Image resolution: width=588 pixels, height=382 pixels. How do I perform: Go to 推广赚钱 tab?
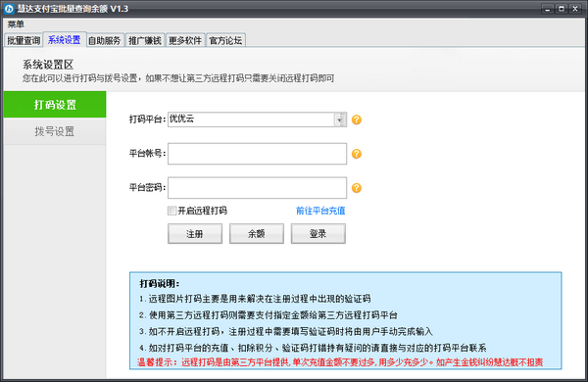(145, 40)
